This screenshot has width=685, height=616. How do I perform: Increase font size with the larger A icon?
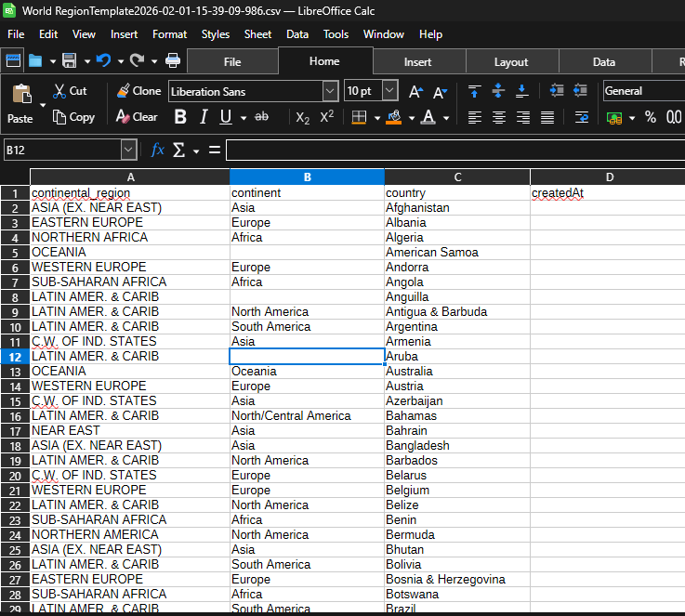coord(415,91)
